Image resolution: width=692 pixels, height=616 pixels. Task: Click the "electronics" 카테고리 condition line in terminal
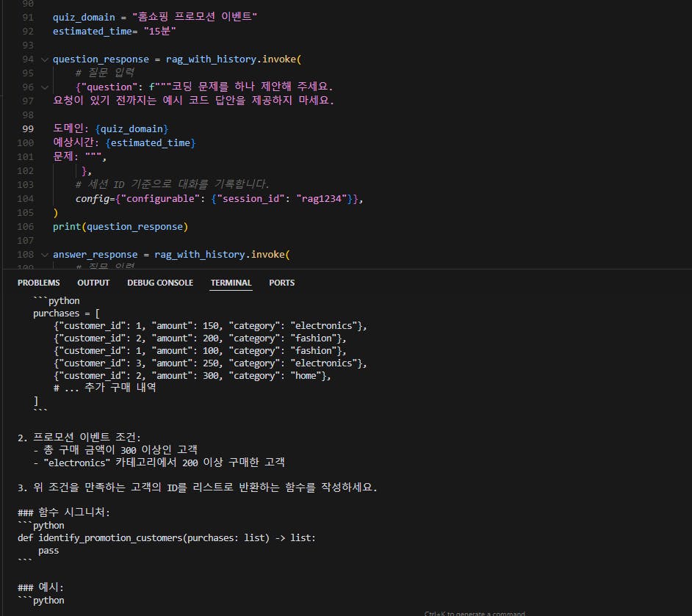click(x=159, y=463)
